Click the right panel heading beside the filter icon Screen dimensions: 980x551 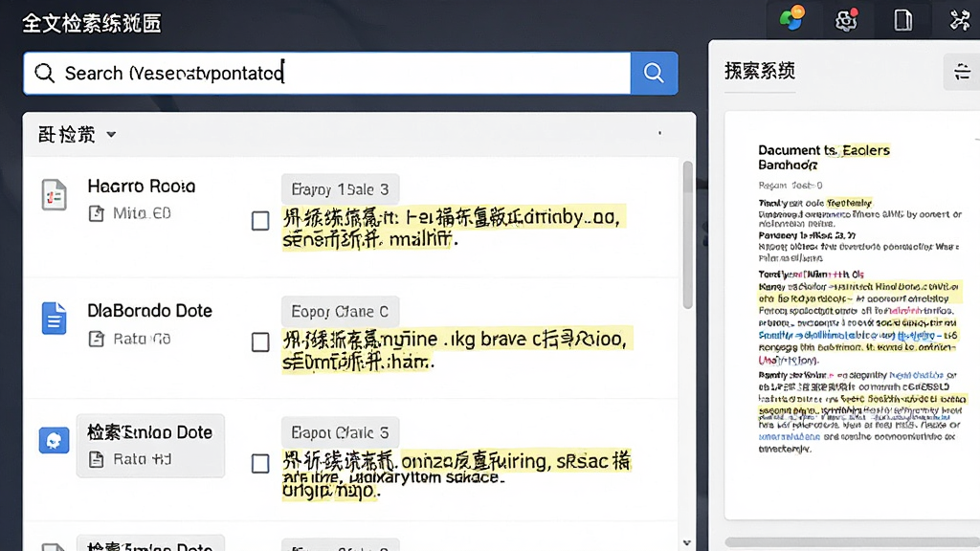[x=760, y=71]
